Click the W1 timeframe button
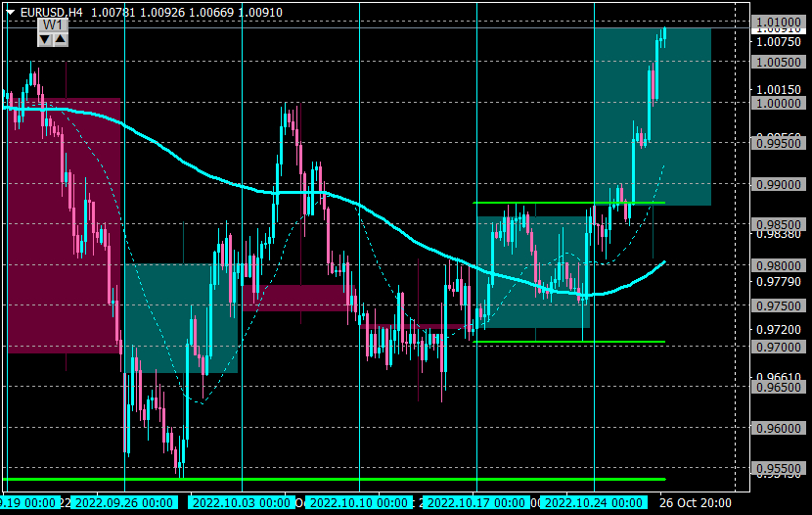This screenshot has width=812, height=515. 53,24
